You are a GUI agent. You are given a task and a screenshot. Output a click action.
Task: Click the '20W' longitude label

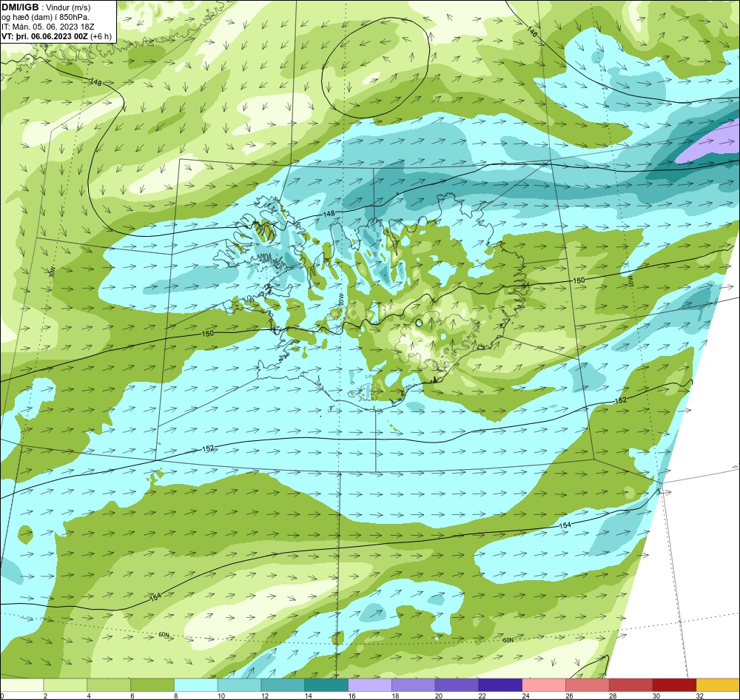click(x=340, y=300)
